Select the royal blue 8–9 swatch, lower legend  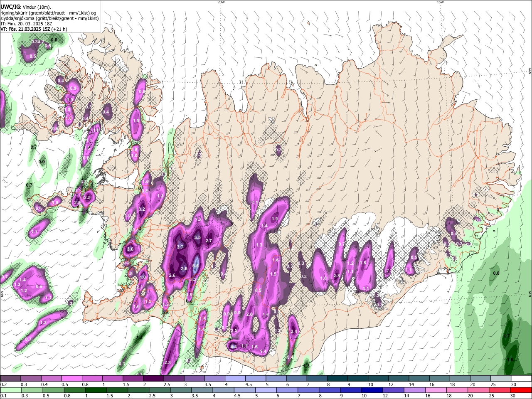coord(330,390)
